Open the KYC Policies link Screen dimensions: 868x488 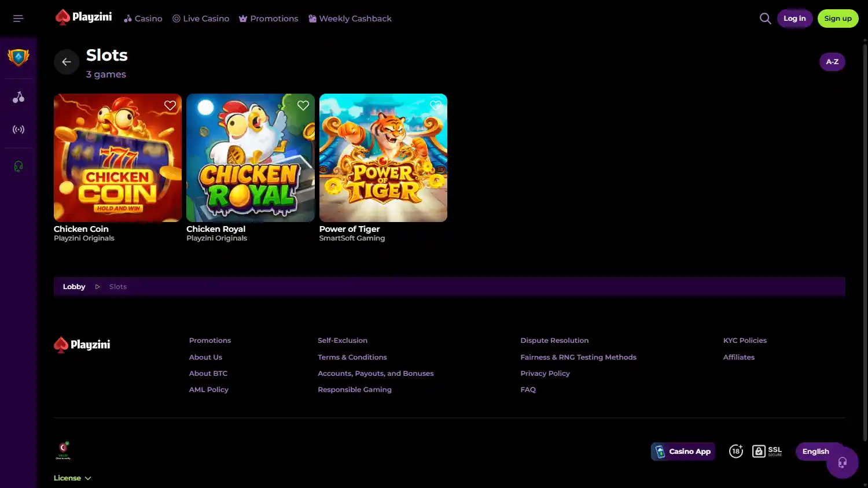745,341
